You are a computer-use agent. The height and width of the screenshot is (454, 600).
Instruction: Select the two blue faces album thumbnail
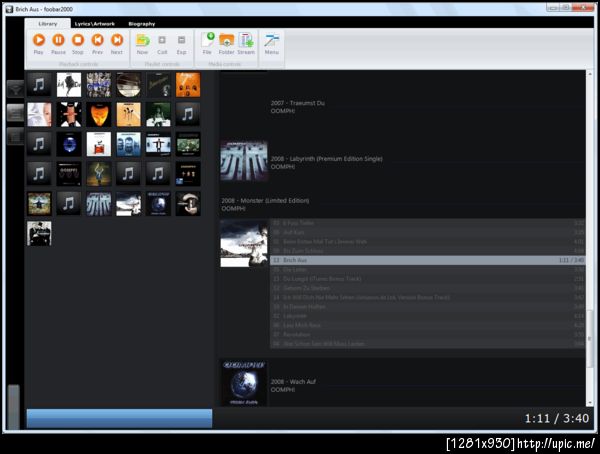pyautogui.click(x=129, y=144)
